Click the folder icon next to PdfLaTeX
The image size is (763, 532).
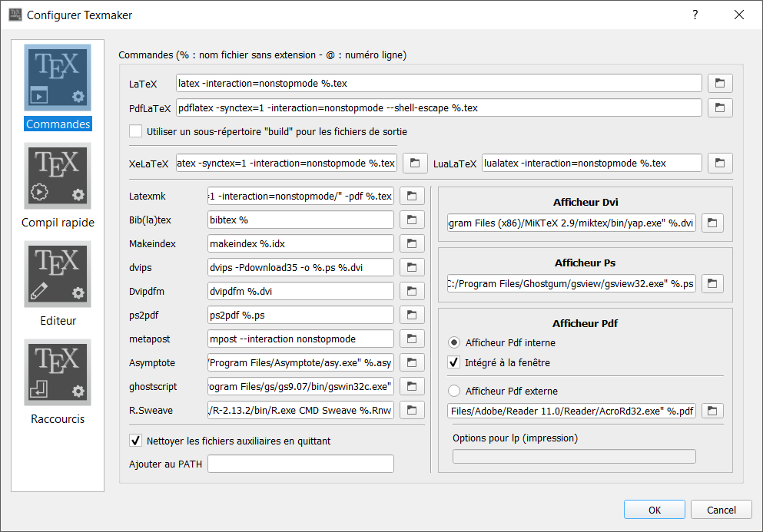(x=720, y=107)
